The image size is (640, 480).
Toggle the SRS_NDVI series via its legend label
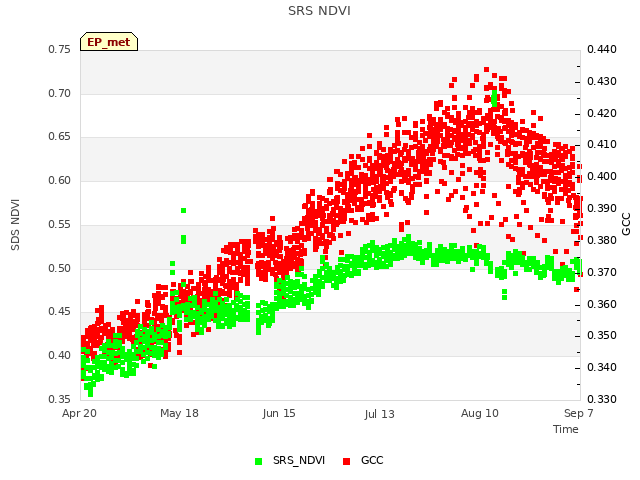299,460
